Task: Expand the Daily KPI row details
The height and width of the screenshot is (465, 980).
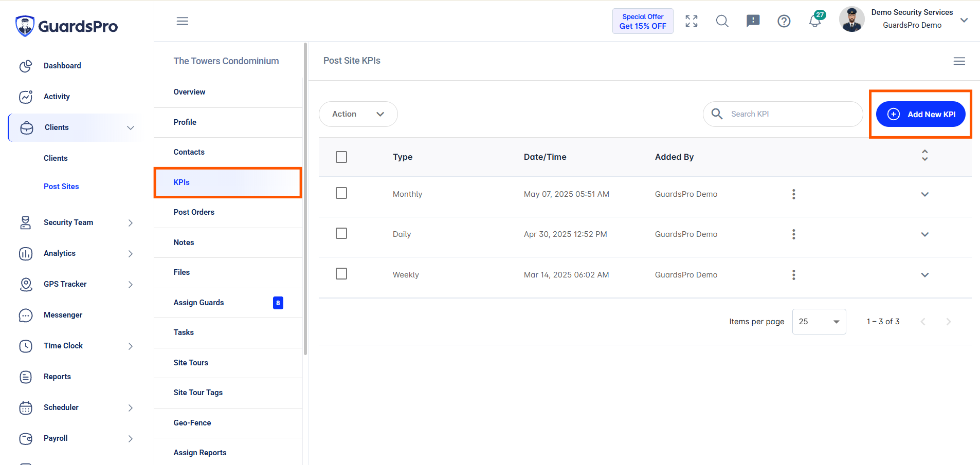Action: click(925, 234)
